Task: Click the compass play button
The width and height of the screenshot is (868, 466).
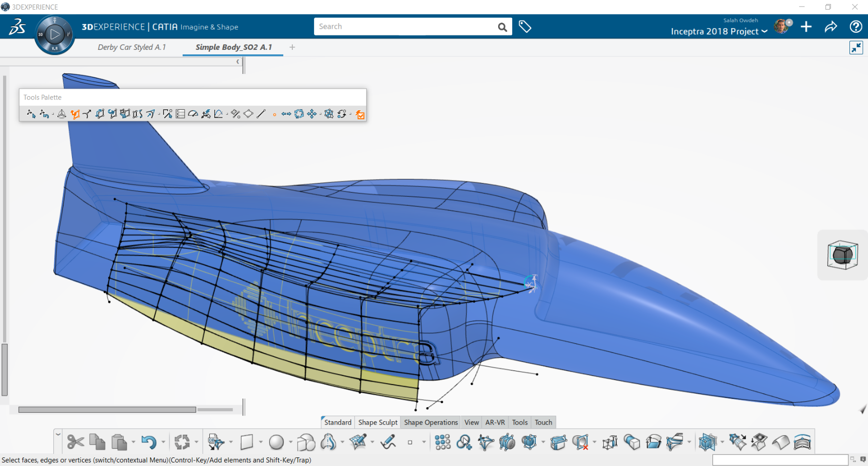Action: click(x=54, y=34)
